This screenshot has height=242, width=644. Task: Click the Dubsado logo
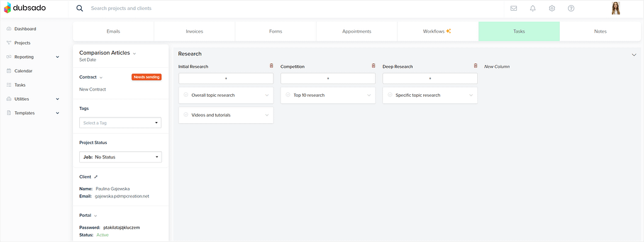click(25, 8)
